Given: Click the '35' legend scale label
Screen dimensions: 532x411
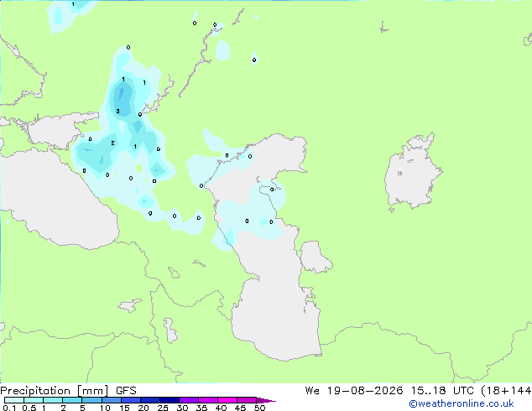Looking at the screenshot, I should click(x=201, y=408).
